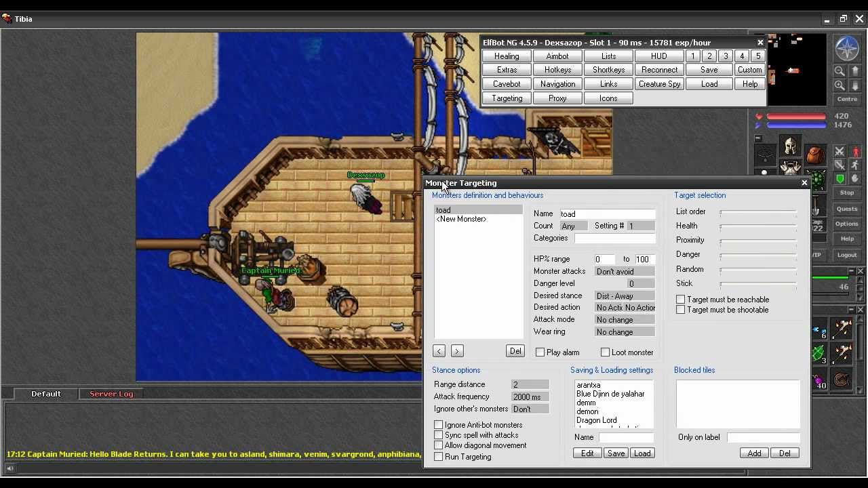Check the Play alarm box
Image resolution: width=868 pixels, height=488 pixels.
pos(540,352)
